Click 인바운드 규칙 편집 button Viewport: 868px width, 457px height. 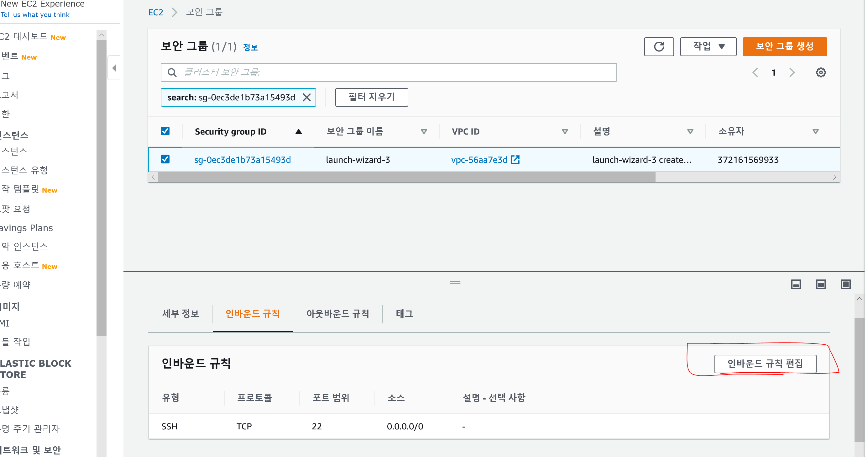[x=765, y=364]
